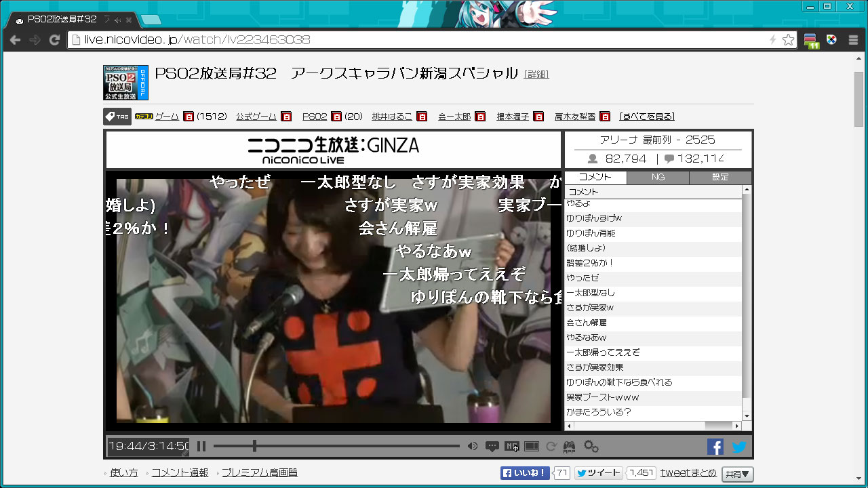Click the seek bar position handle
The height and width of the screenshot is (488, 868).
coord(254,446)
